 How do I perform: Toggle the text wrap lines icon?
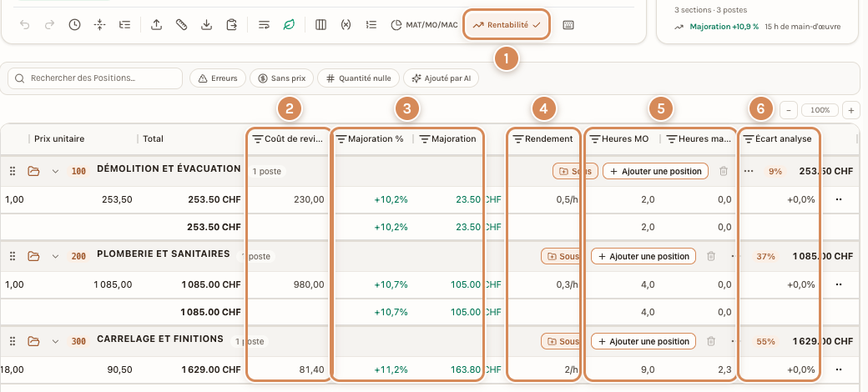click(x=264, y=25)
